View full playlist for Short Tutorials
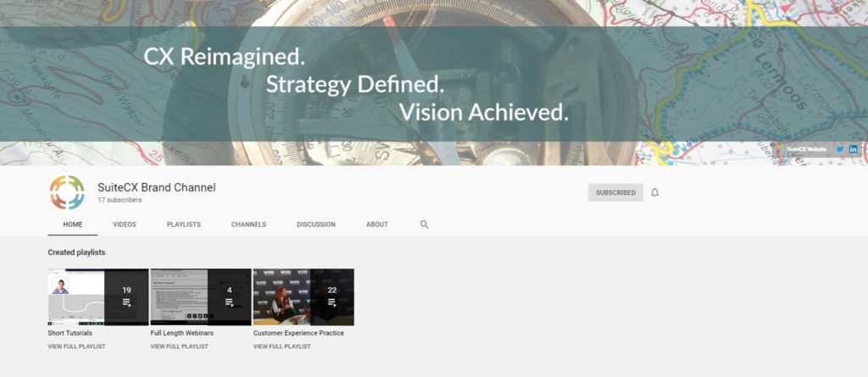 click(x=76, y=347)
